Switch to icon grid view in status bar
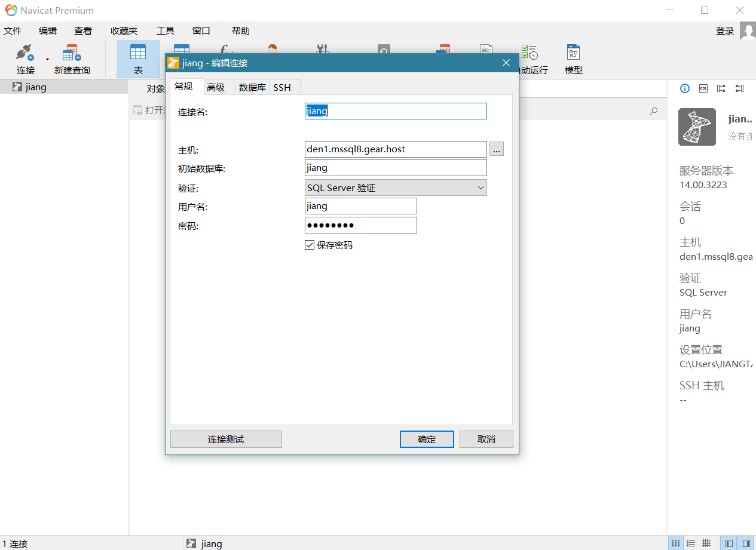Image resolution: width=756 pixels, height=550 pixels. point(675,543)
